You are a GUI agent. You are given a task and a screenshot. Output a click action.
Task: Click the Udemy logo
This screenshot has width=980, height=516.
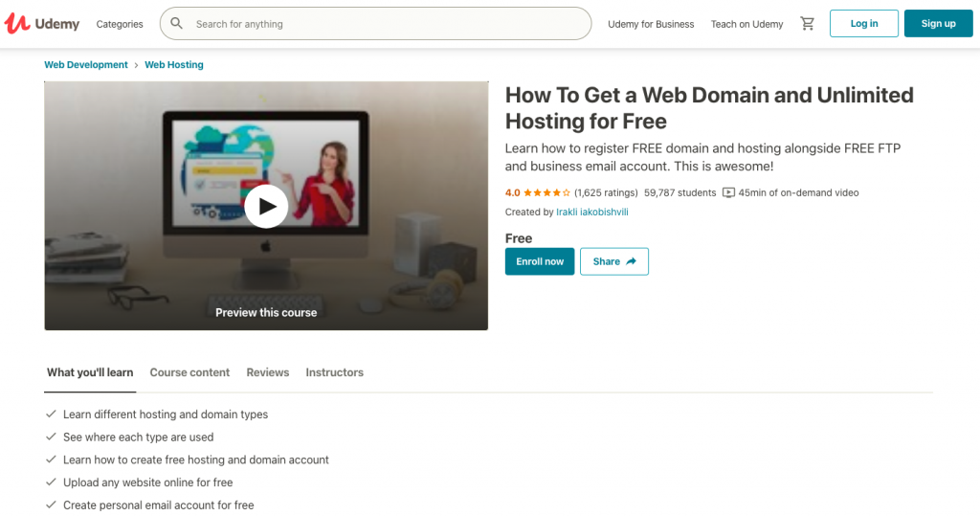pos(42,24)
